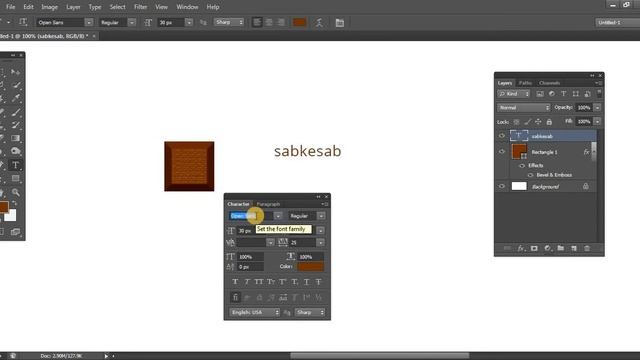Select the Magic Wand tool
This screenshot has width=640, height=360.
(x=16, y=85)
